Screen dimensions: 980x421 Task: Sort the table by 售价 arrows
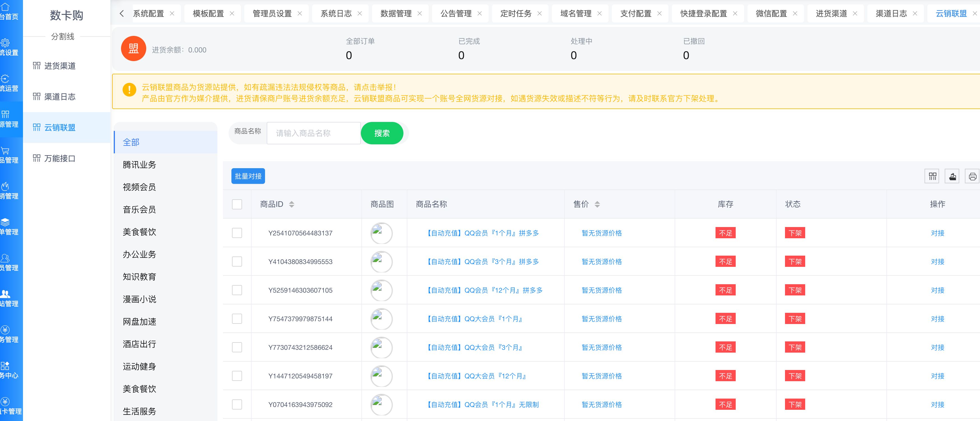597,204
